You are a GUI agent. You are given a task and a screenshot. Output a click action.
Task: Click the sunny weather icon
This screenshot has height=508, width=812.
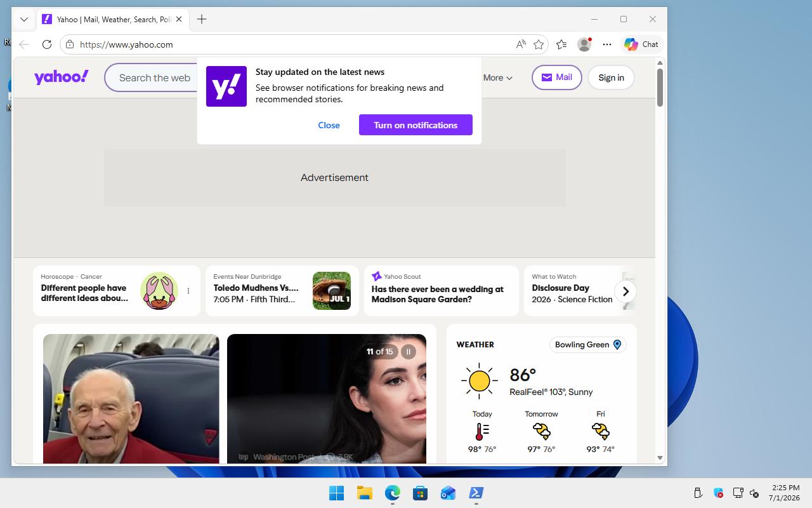480,381
